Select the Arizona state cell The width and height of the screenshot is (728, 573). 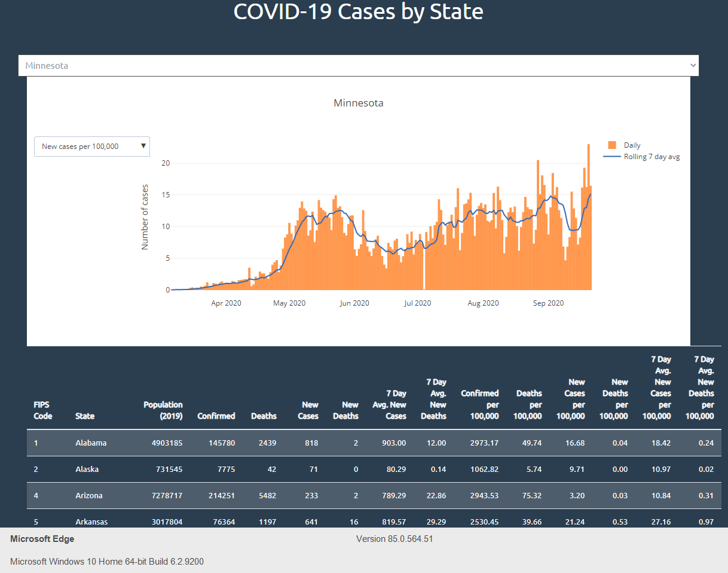89,496
